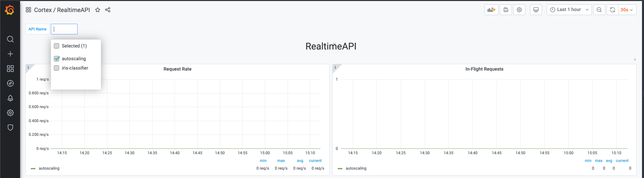Click the Create plus icon in sidebar

tap(10, 54)
